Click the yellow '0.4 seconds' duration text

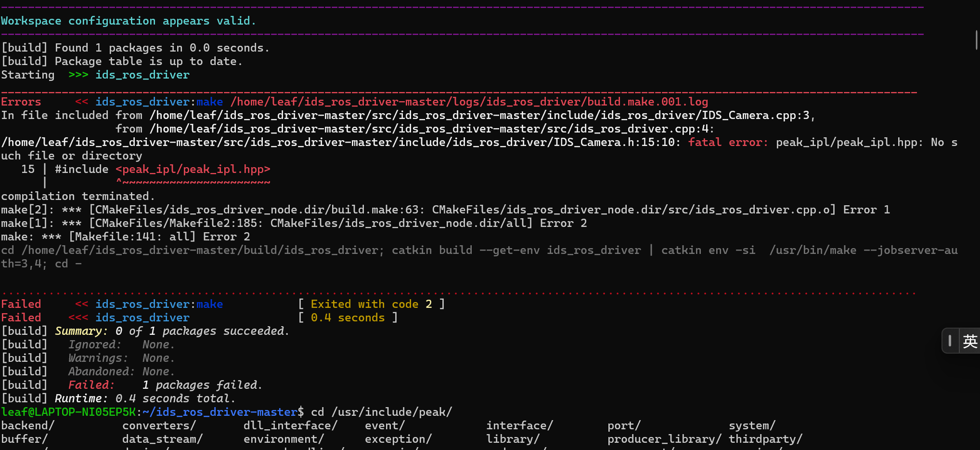348,318
